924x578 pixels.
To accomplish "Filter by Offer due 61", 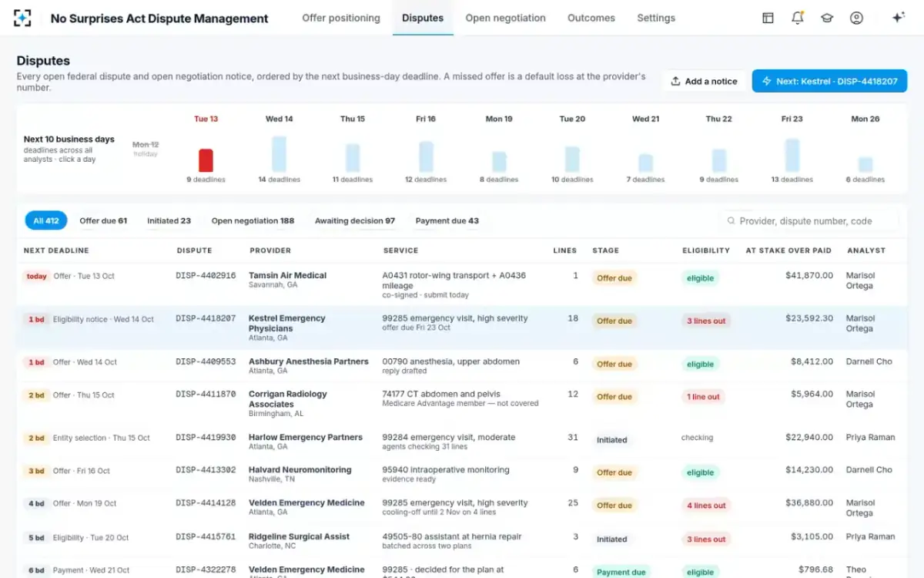I will 103,220.
